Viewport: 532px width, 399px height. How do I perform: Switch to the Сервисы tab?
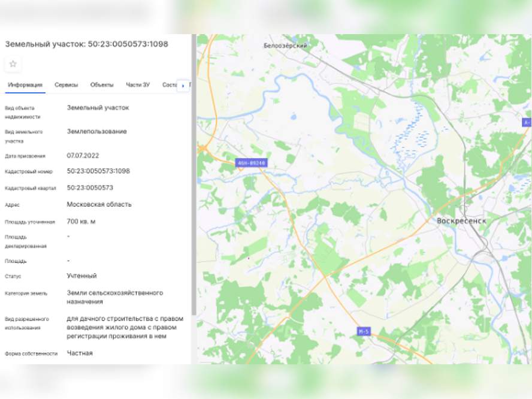coord(66,85)
